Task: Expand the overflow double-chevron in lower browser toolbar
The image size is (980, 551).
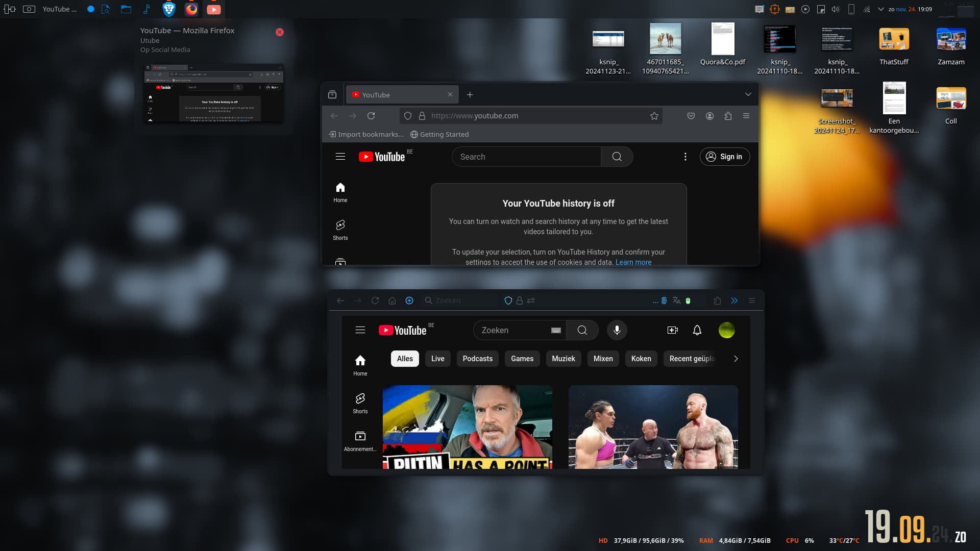Action: tap(734, 300)
